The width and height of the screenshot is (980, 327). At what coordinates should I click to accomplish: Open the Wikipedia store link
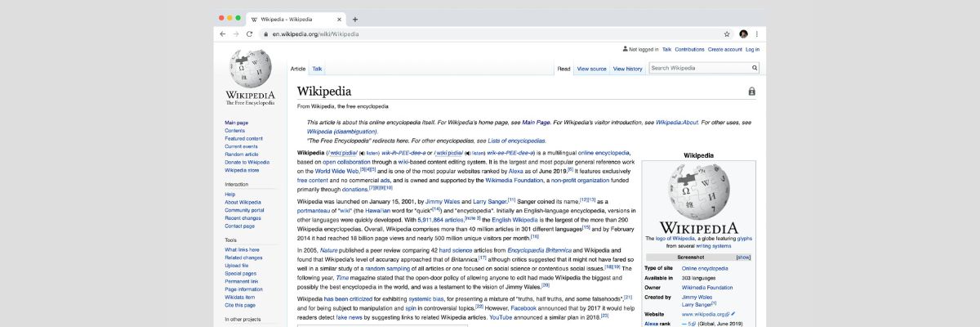(x=242, y=170)
